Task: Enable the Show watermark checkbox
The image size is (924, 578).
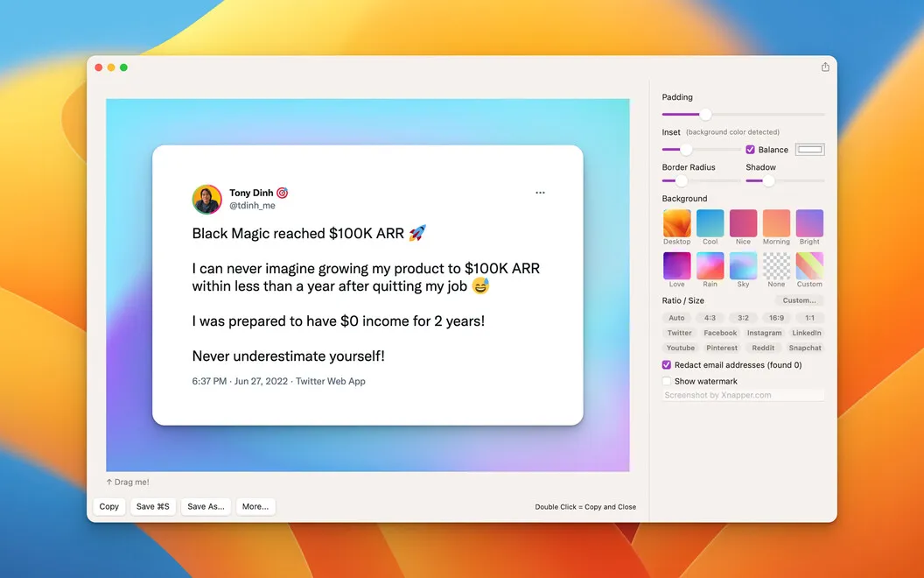Action: (x=667, y=381)
